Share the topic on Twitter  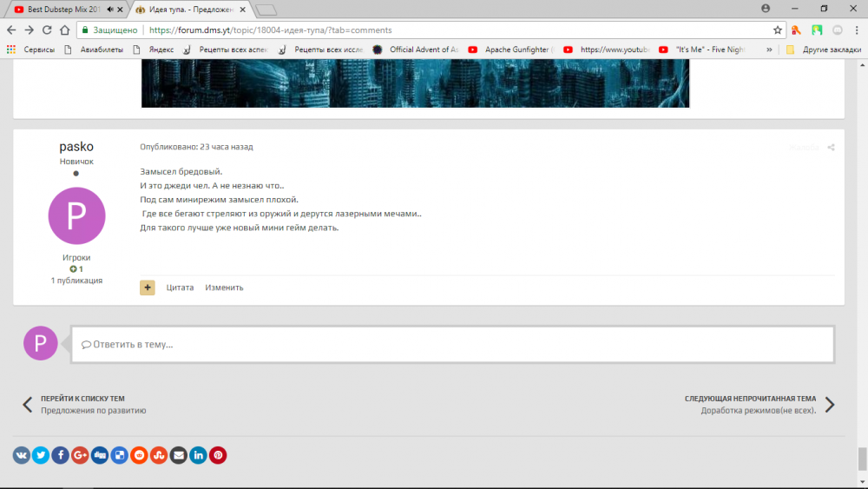41,454
